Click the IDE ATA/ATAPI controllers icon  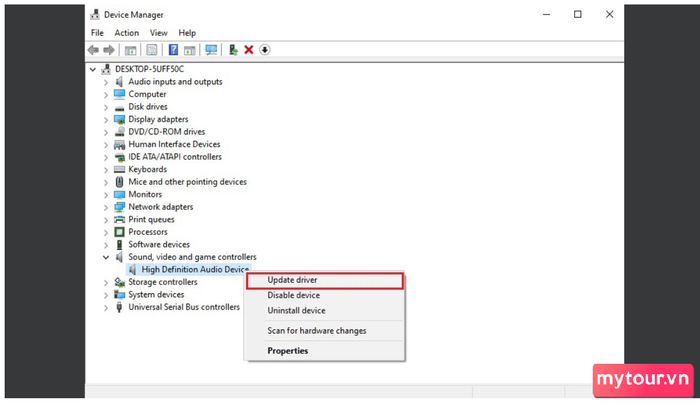119,157
